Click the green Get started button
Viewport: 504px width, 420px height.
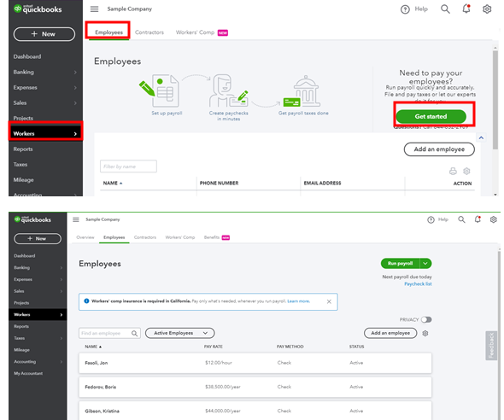click(x=431, y=116)
